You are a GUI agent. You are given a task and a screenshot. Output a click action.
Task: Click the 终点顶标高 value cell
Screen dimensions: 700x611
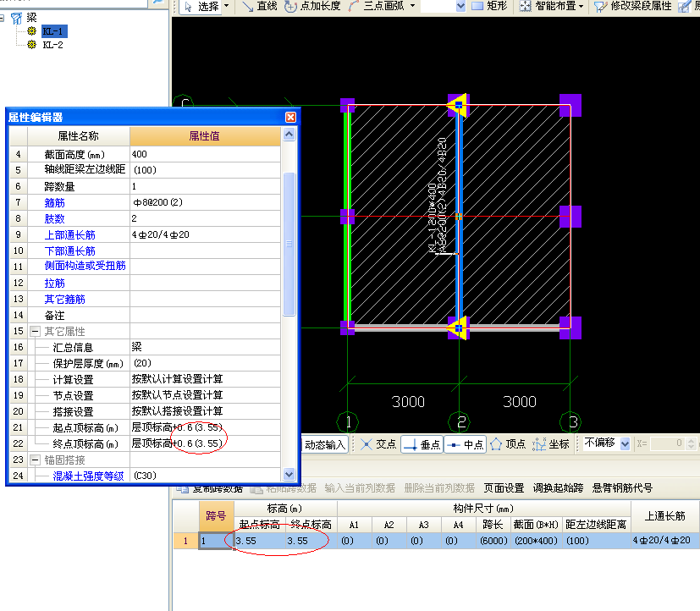click(205, 443)
